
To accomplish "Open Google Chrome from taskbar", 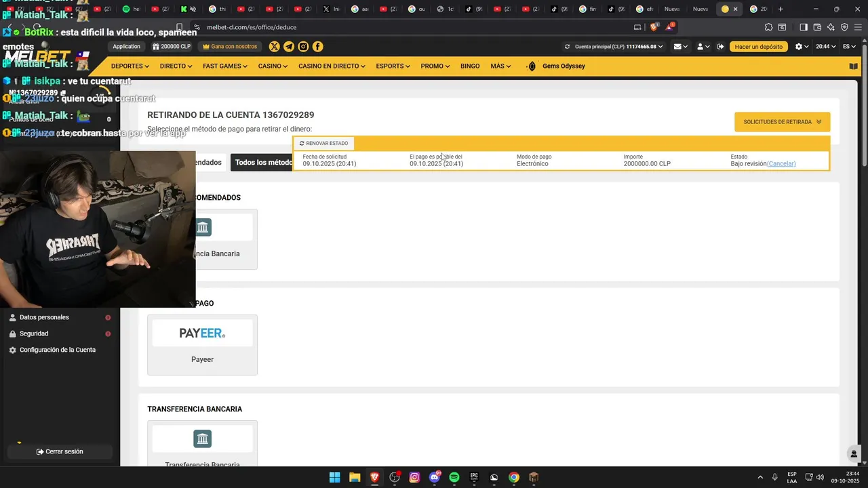I will click(514, 477).
